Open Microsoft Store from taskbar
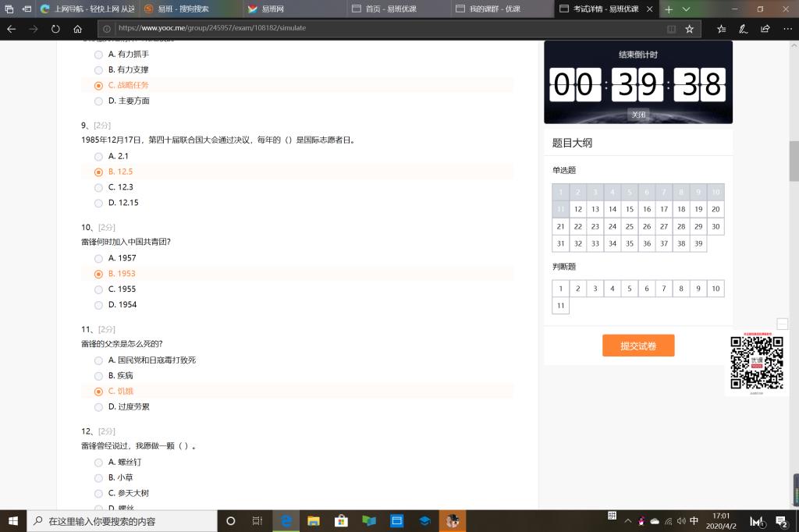799x532 pixels. [x=341, y=521]
